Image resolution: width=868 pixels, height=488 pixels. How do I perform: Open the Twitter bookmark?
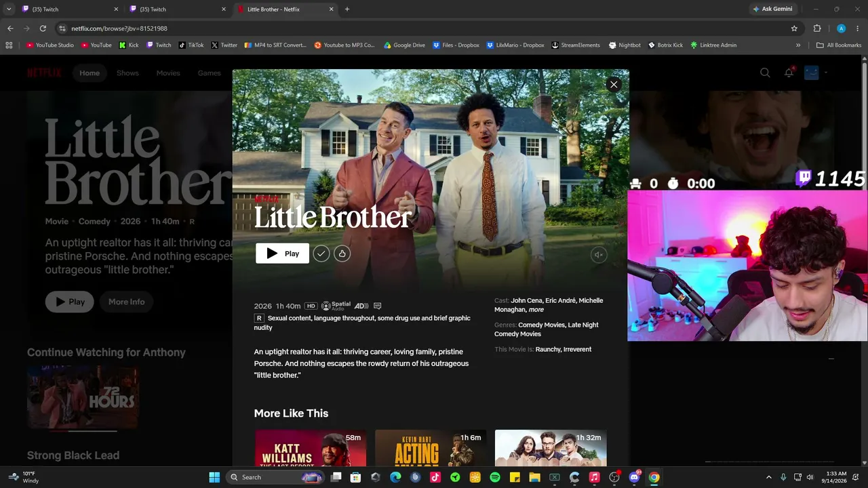click(224, 45)
